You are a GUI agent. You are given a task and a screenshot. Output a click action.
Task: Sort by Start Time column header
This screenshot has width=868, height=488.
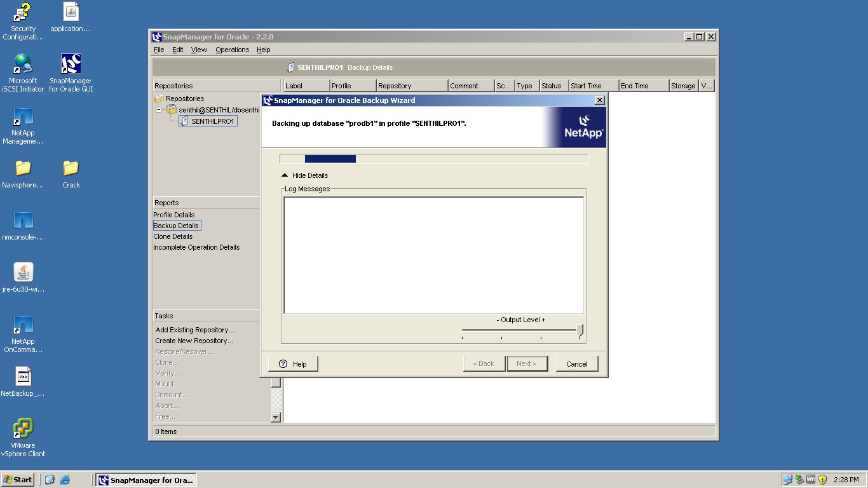(x=593, y=86)
